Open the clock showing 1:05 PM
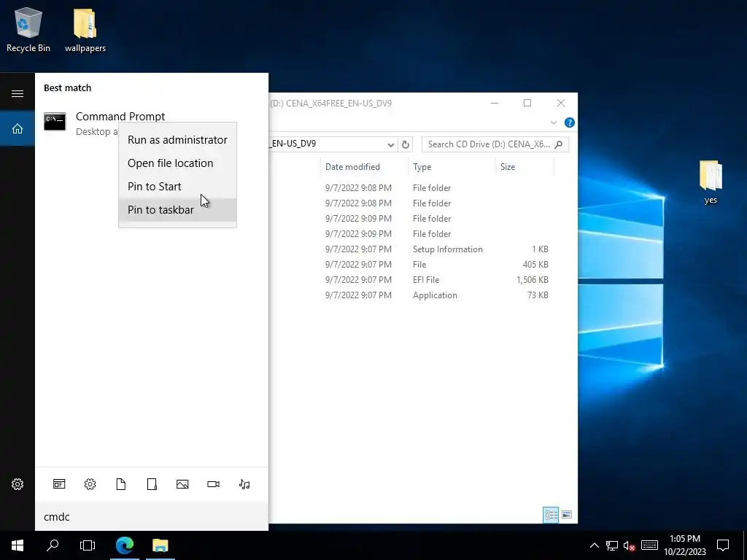This screenshot has height=560, width=747. pyautogui.click(x=684, y=545)
